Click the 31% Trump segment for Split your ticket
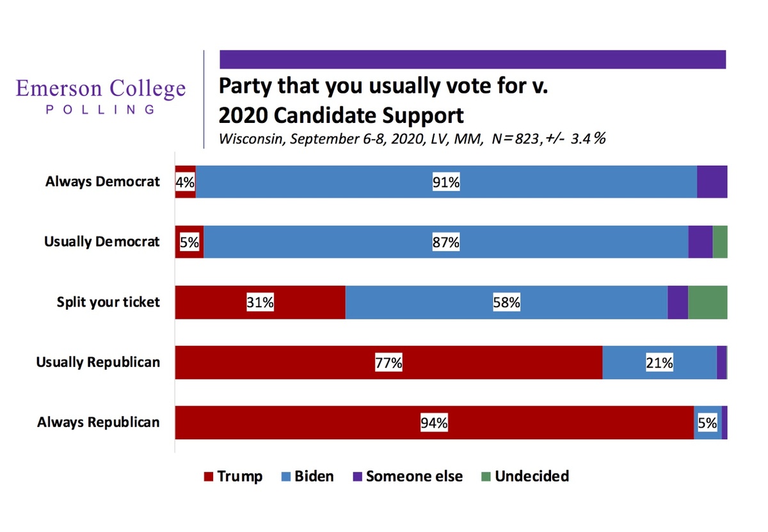 point(260,302)
